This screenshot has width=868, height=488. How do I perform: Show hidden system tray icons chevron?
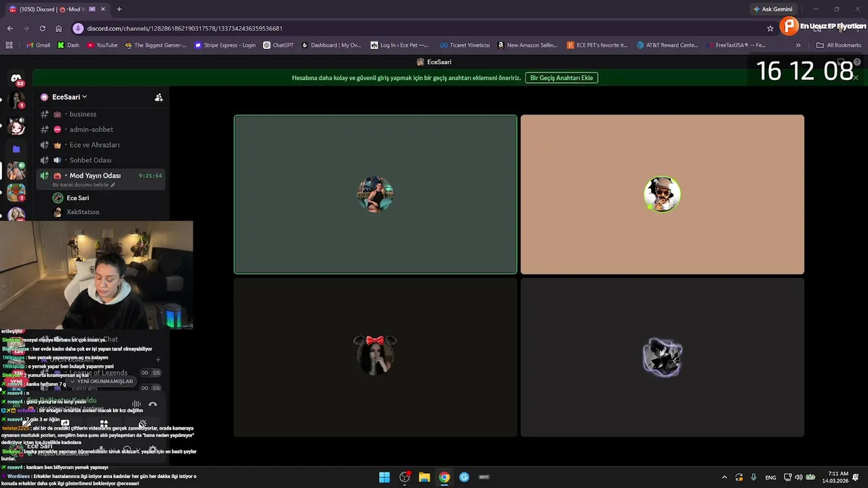(x=724, y=477)
